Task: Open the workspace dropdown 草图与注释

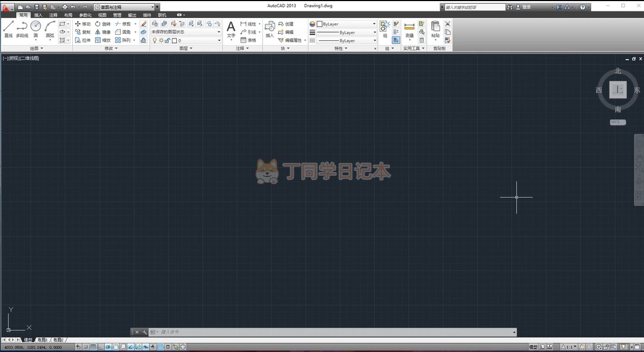Action: (x=124, y=7)
